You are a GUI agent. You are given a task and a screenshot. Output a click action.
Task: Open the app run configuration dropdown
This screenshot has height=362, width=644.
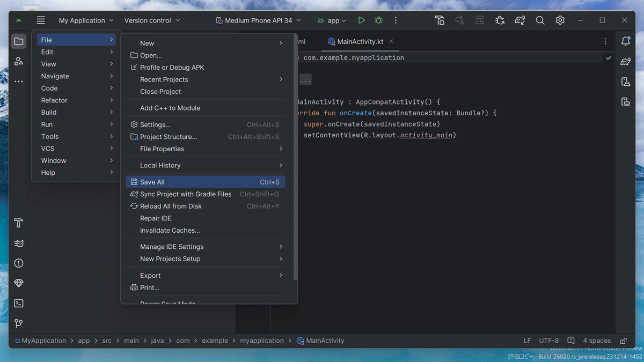pos(332,20)
